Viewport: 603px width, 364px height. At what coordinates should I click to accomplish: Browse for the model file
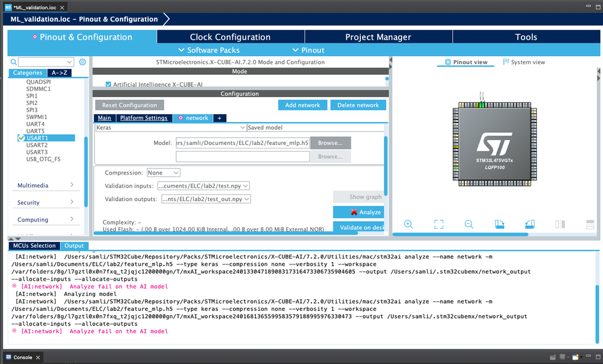(330, 142)
